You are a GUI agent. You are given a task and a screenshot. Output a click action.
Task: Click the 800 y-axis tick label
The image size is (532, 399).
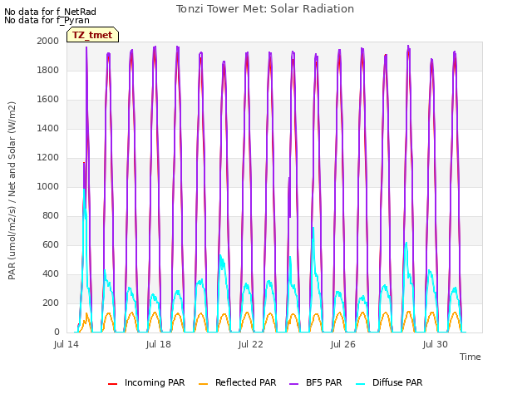pos(51,216)
